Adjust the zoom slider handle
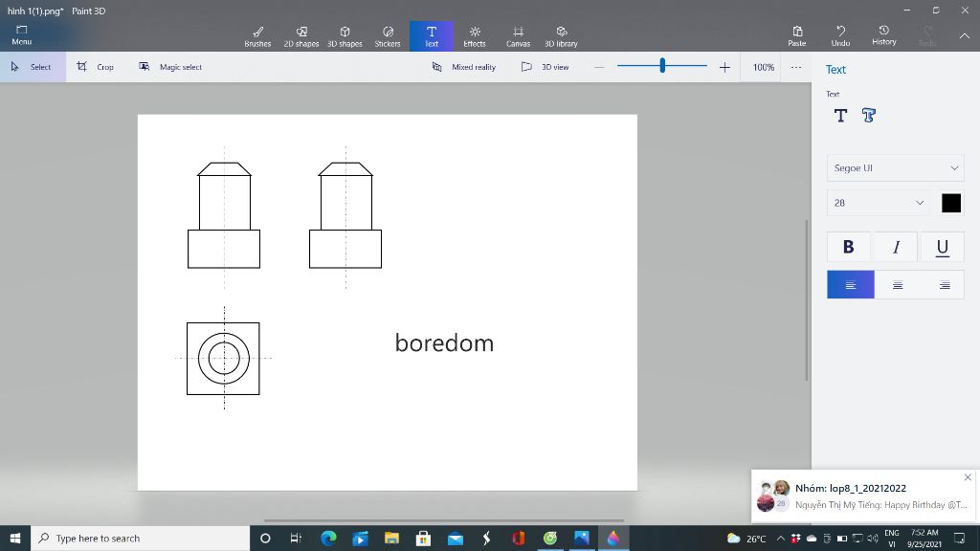 coord(662,65)
